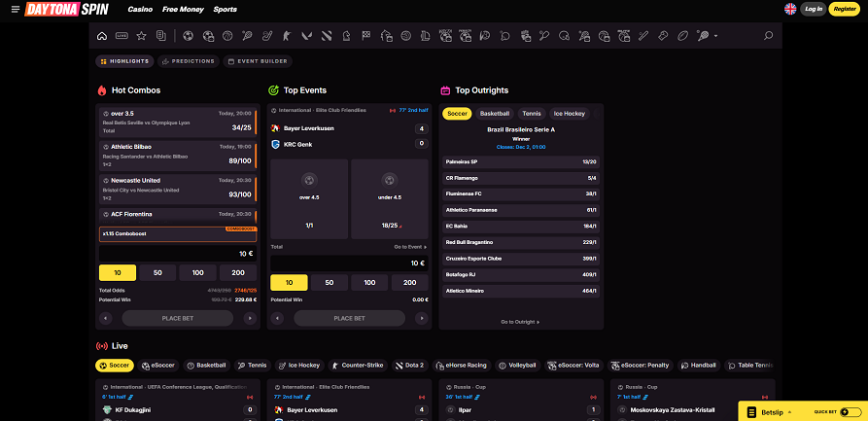Open the Sports menu

(x=225, y=10)
